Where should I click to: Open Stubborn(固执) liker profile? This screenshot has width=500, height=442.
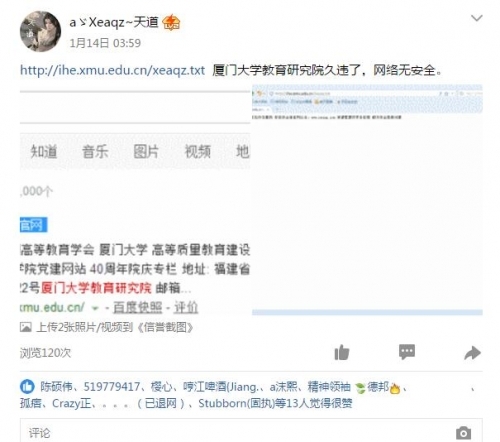236,403
